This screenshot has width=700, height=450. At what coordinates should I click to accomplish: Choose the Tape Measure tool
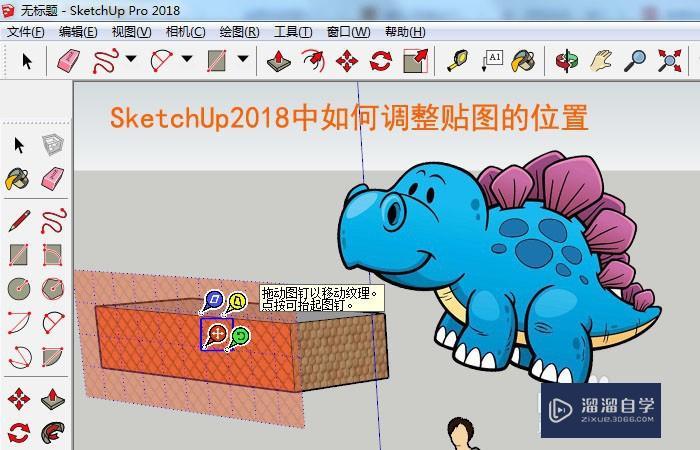[x=458, y=61]
